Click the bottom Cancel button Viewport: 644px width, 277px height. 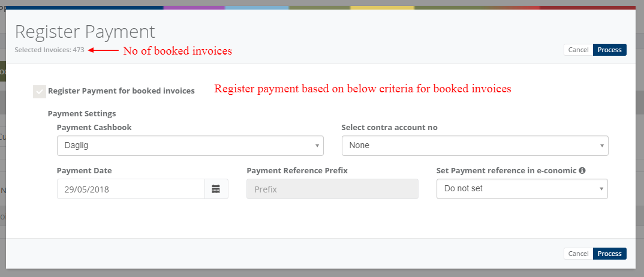click(x=578, y=254)
